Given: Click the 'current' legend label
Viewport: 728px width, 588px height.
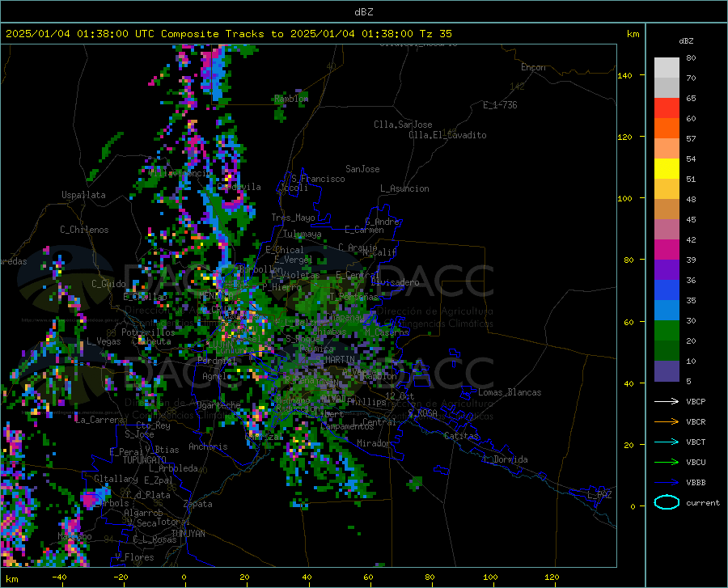Looking at the screenshot, I should point(703,502).
